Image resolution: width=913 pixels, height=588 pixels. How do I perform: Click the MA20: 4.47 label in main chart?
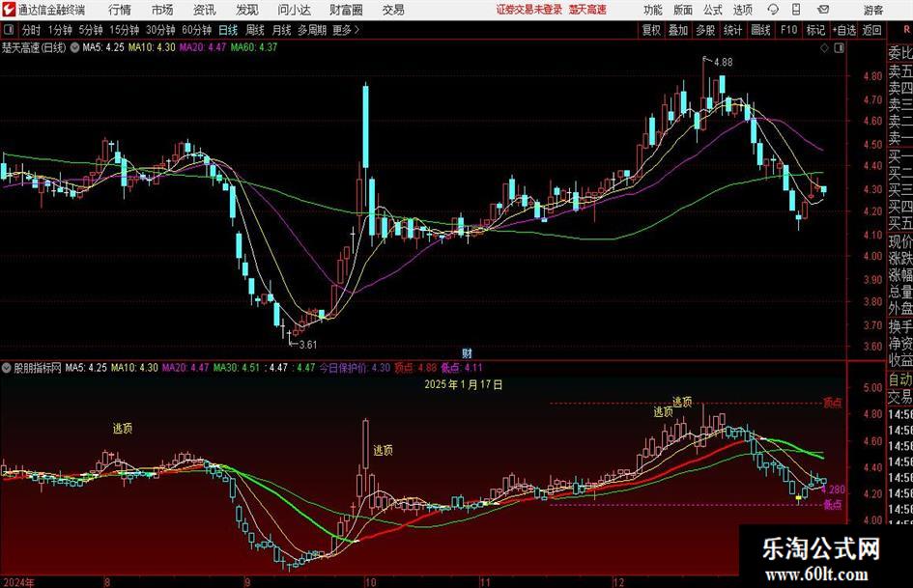tap(202, 47)
